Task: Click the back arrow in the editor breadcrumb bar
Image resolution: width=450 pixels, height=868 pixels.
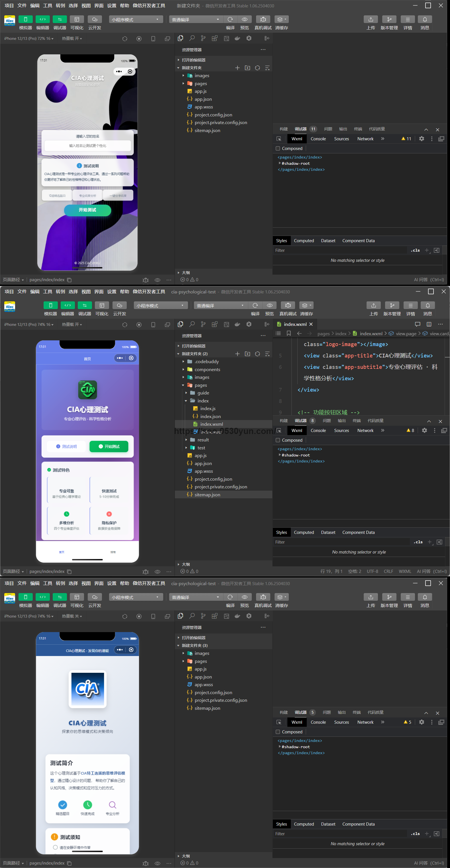Action: [299, 333]
